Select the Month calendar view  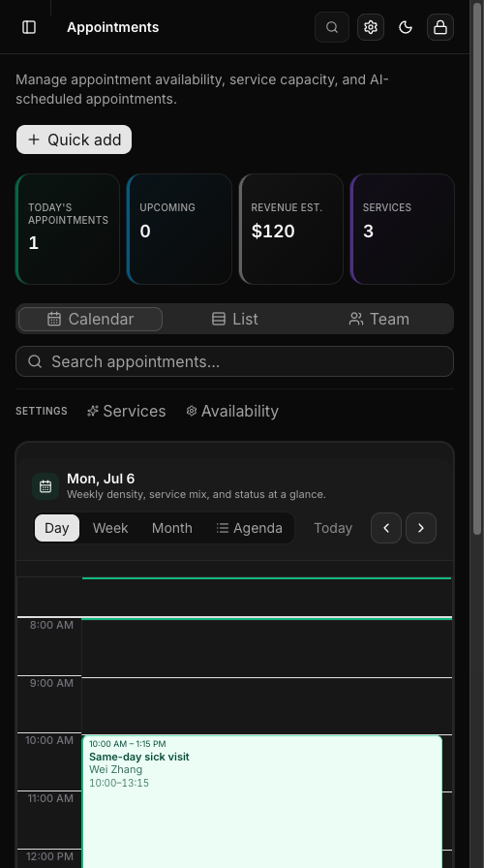click(172, 528)
